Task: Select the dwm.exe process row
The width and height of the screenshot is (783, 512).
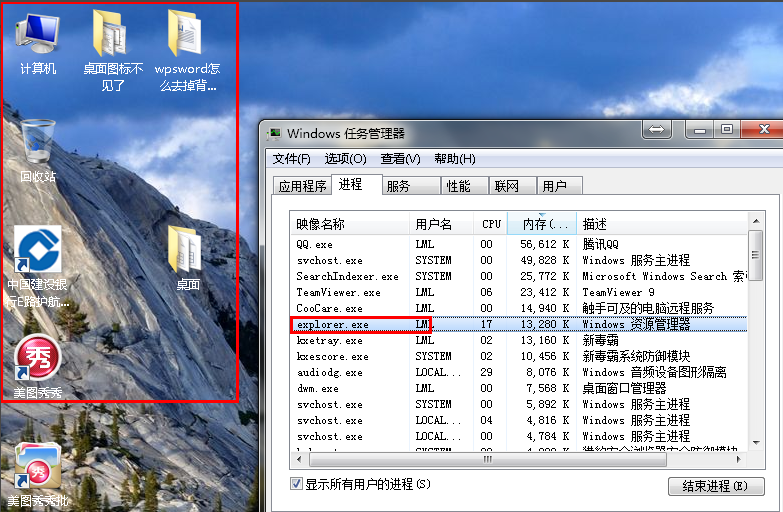Action: point(518,388)
